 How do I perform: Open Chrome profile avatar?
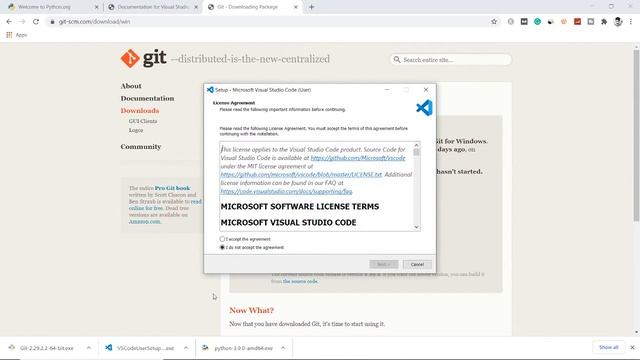click(618, 22)
